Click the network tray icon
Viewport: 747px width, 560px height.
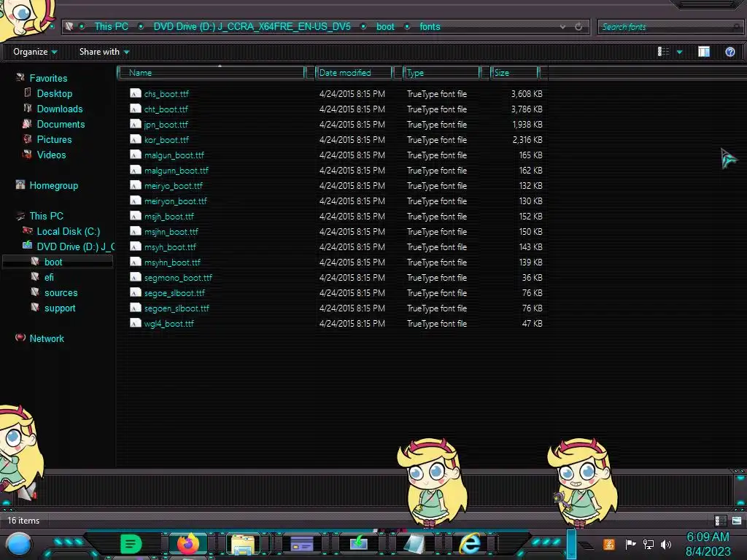pos(649,544)
